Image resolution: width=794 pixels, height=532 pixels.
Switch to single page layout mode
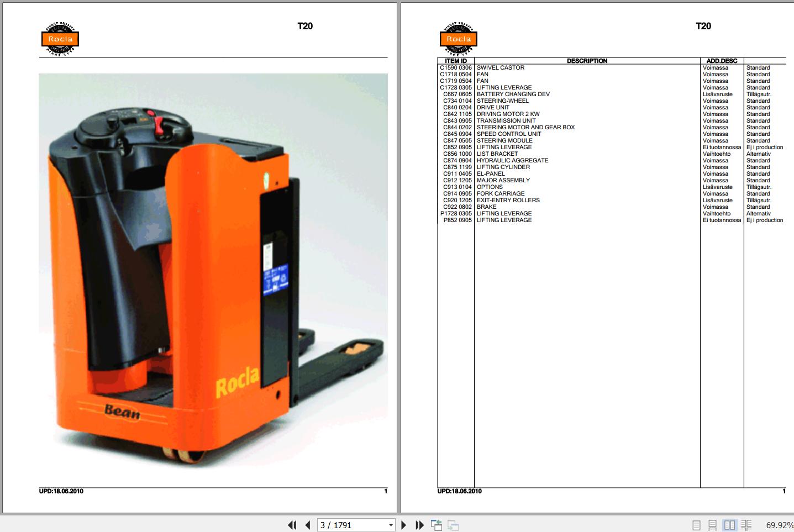pyautogui.click(x=697, y=525)
